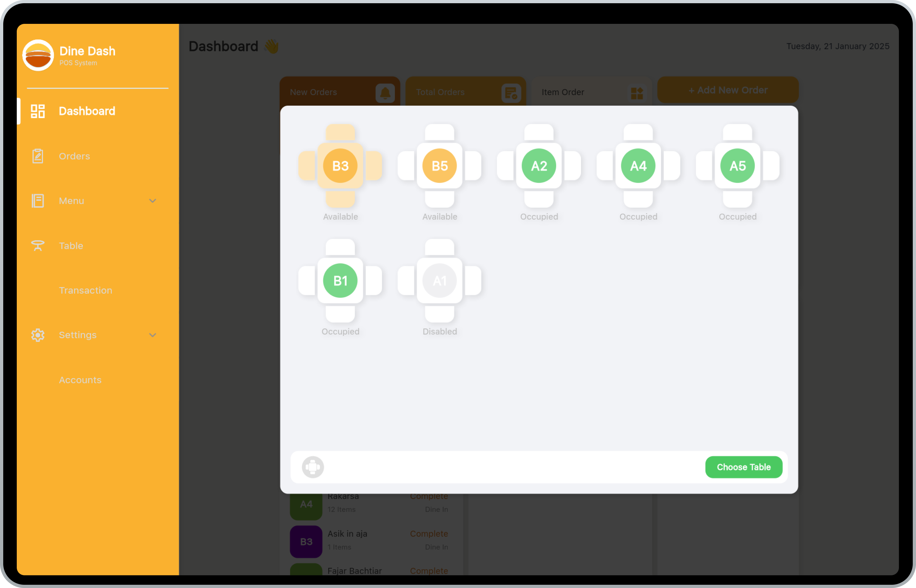The image size is (916, 588).
Task: Click the Transaction menu item
Action: pyautogui.click(x=85, y=290)
